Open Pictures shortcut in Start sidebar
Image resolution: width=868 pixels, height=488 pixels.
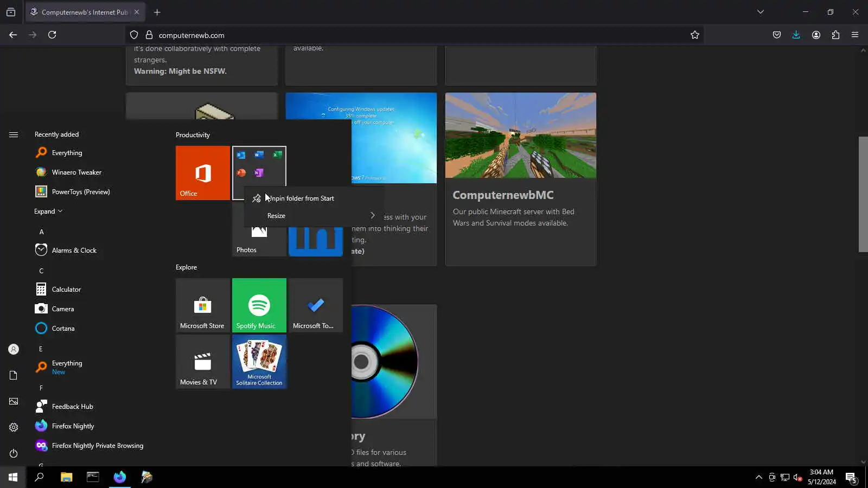(14, 401)
